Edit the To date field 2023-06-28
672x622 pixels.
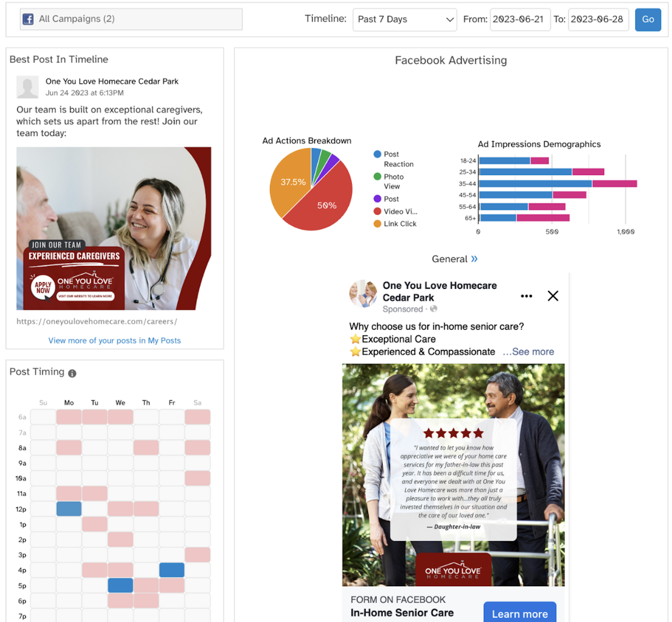tap(598, 19)
